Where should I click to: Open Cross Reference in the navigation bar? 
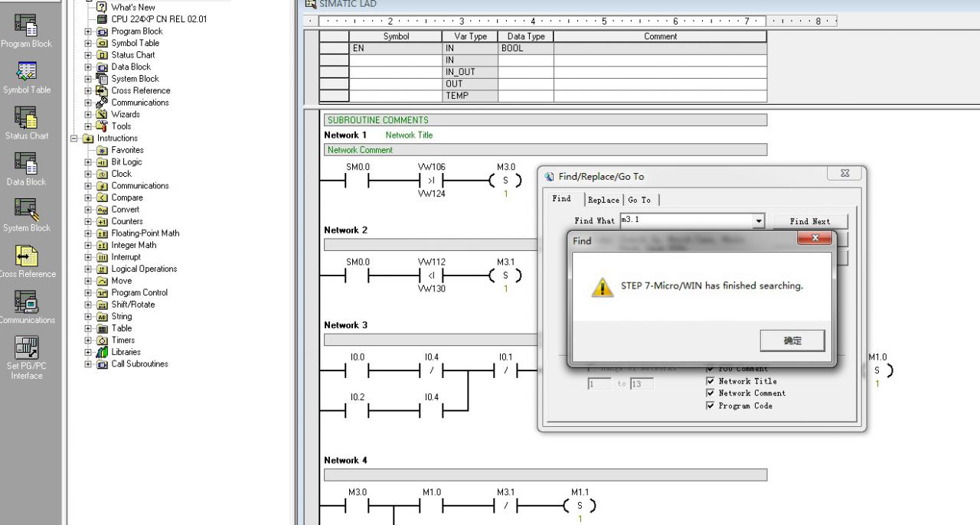[26, 260]
